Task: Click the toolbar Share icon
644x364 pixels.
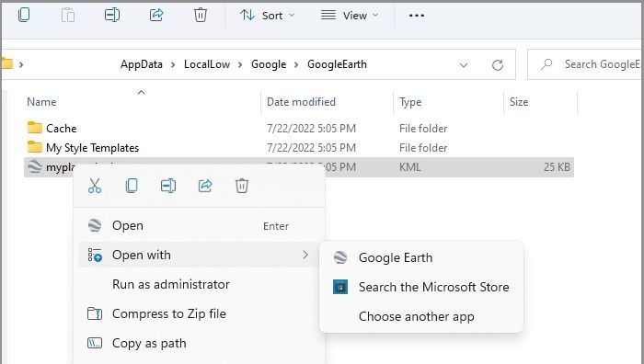Action: (156, 16)
